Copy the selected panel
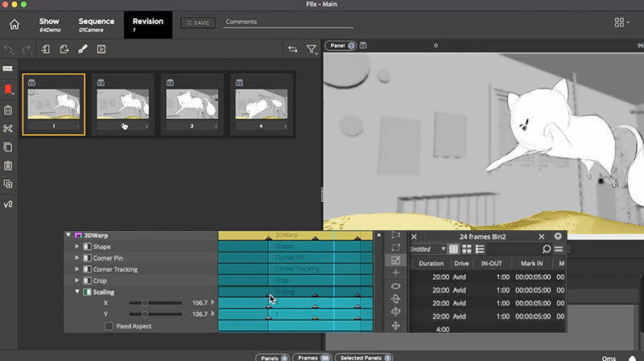644x361 pixels. click(8, 147)
